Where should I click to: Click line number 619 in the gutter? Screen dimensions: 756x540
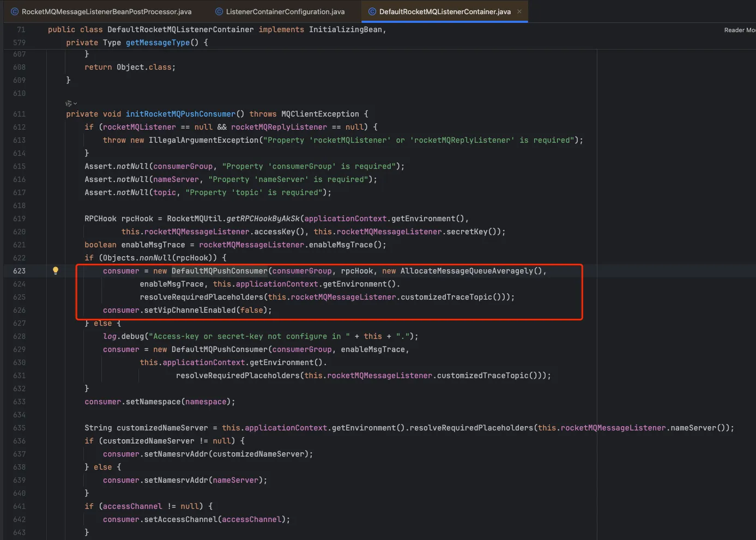pos(20,219)
